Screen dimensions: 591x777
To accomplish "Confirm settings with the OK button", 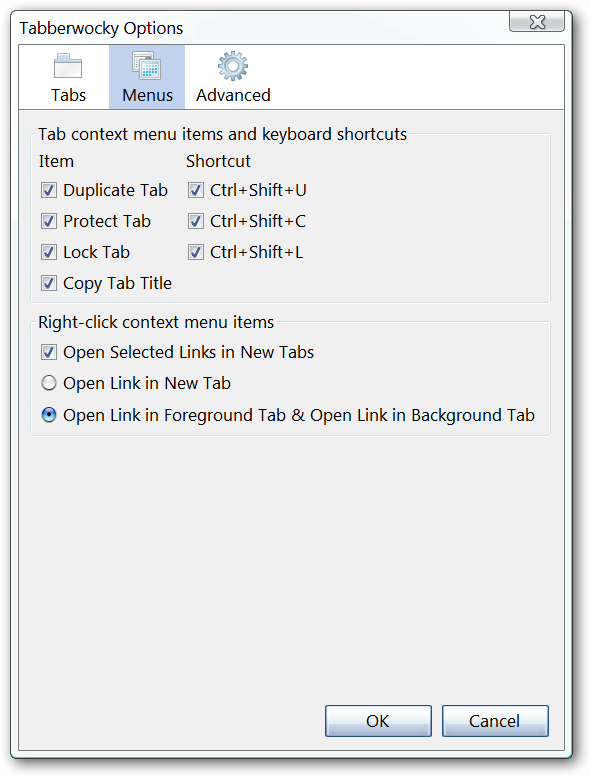I will [378, 721].
